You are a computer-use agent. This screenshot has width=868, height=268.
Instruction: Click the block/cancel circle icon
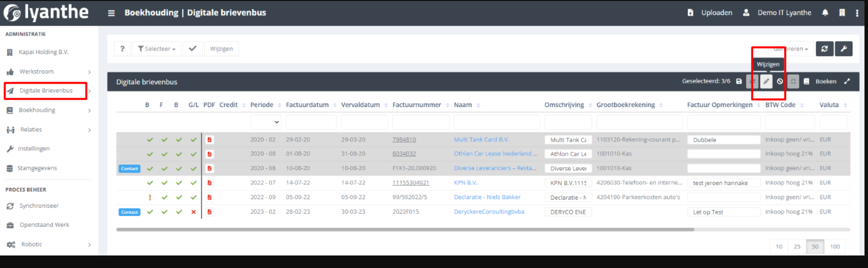[780, 81]
